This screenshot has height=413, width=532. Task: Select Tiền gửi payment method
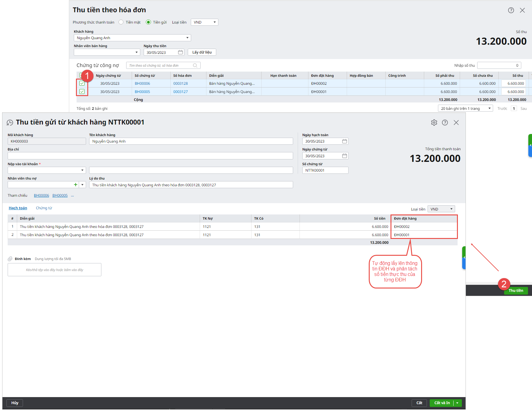[x=149, y=22]
